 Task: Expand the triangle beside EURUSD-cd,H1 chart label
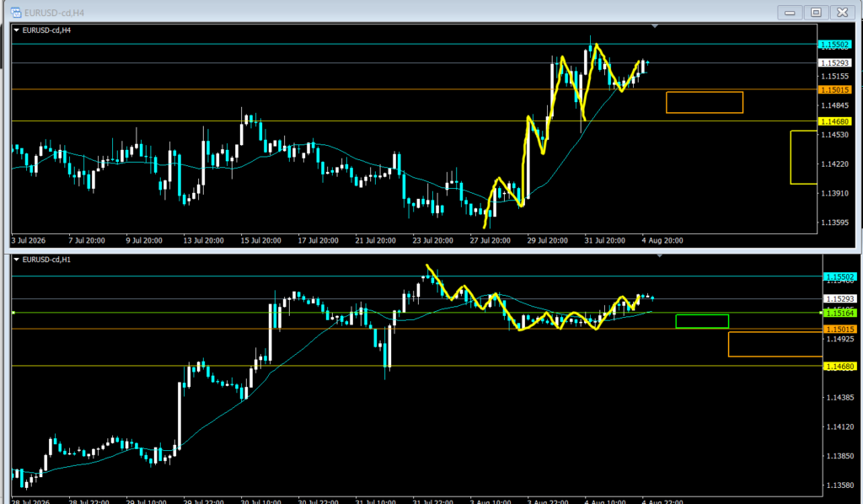tap(17, 259)
